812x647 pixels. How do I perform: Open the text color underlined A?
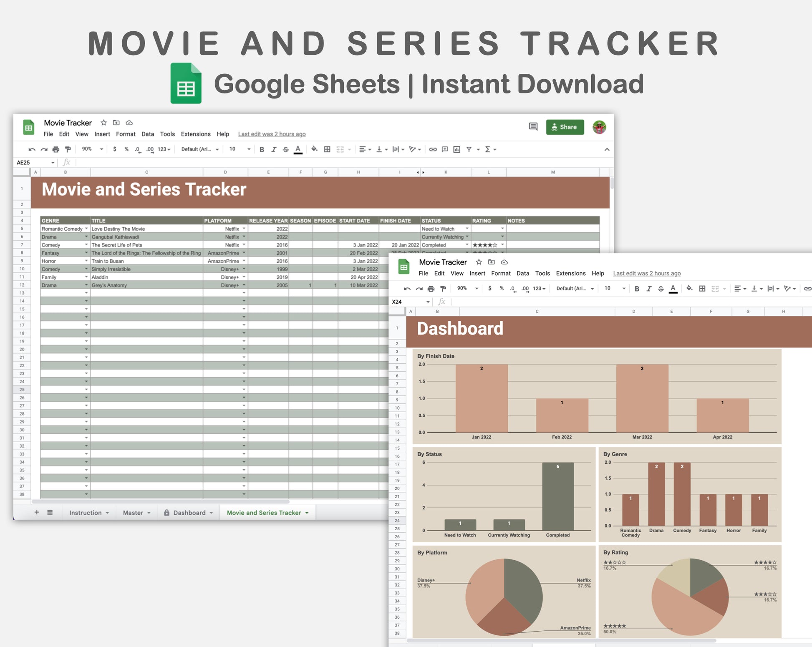coord(298,149)
